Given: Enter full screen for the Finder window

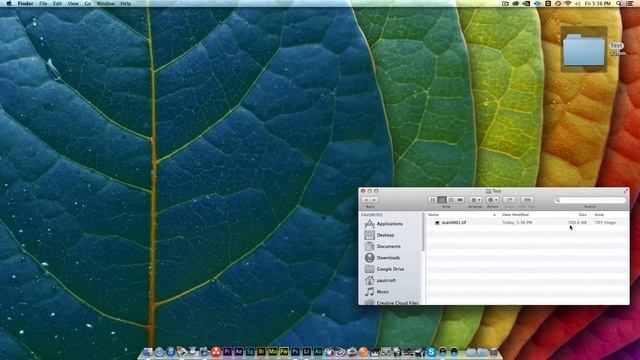Looking at the screenshot, I should pyautogui.click(x=625, y=191).
